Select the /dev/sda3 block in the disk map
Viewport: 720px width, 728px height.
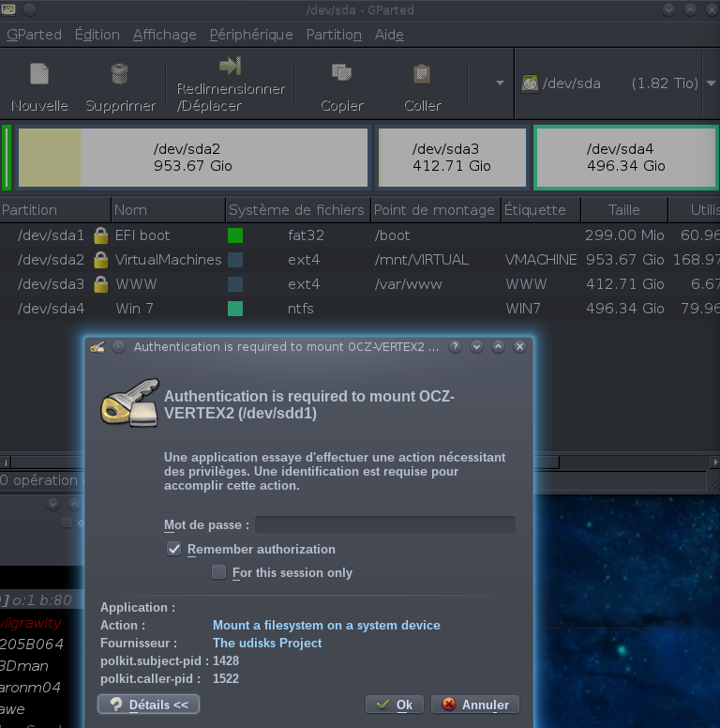tap(452, 158)
